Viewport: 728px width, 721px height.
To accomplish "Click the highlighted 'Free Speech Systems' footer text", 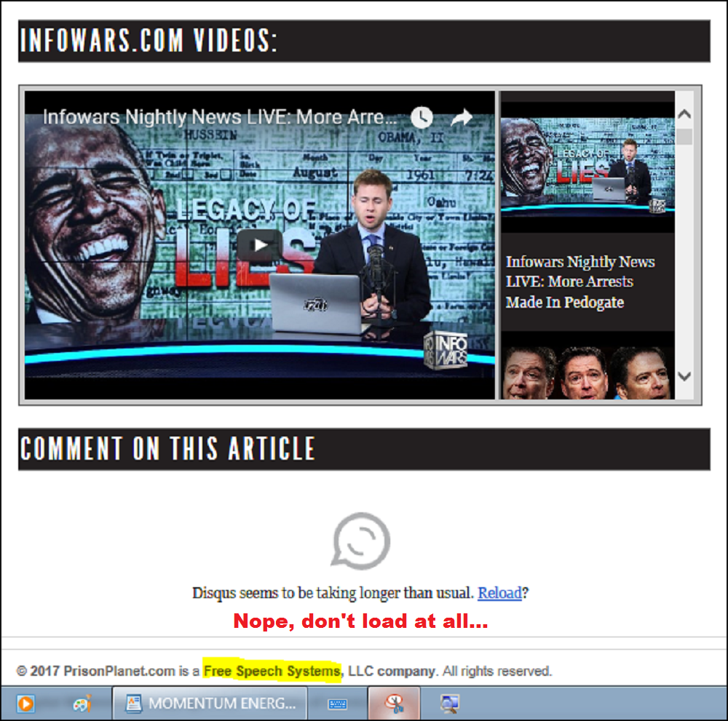I will click(x=272, y=671).
